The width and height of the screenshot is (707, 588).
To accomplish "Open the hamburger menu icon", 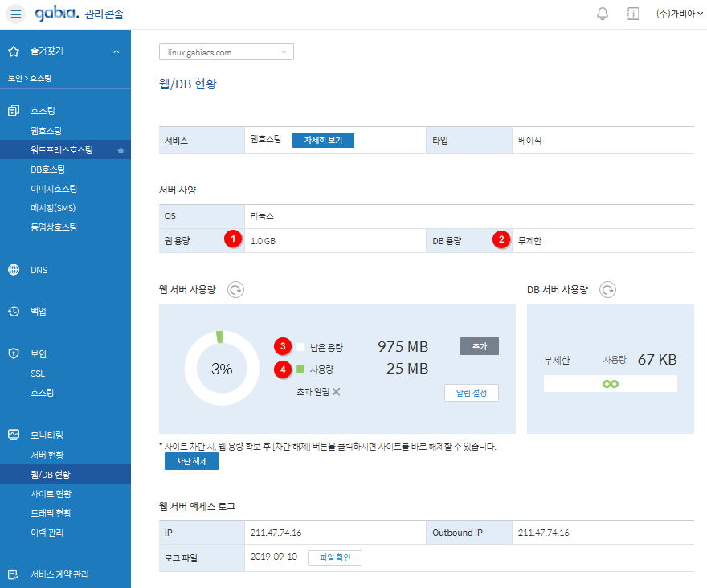I will [16, 14].
